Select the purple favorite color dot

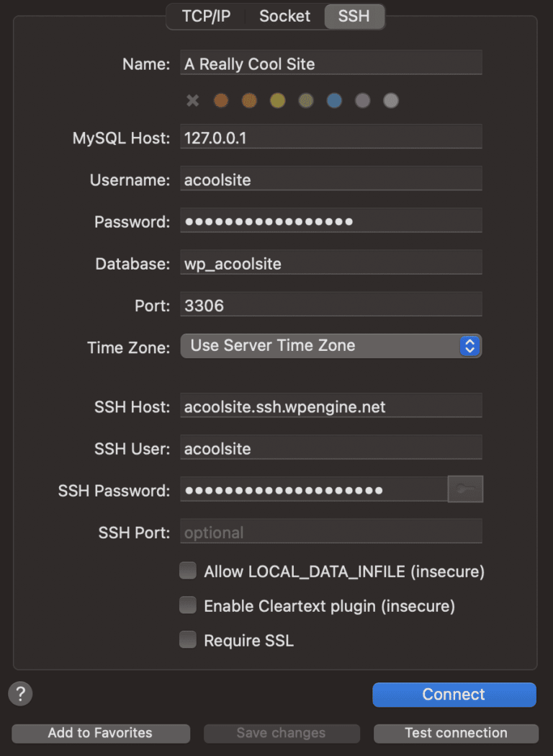[362, 100]
